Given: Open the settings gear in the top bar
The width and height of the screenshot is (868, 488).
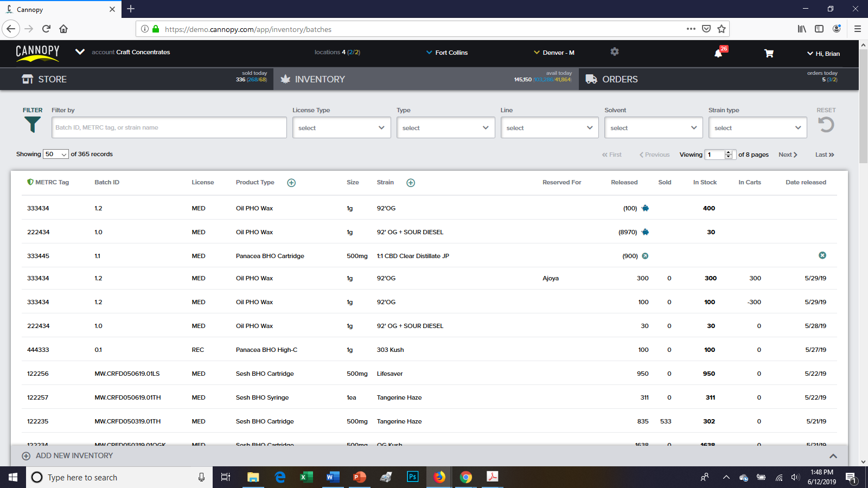Looking at the screenshot, I should point(615,52).
